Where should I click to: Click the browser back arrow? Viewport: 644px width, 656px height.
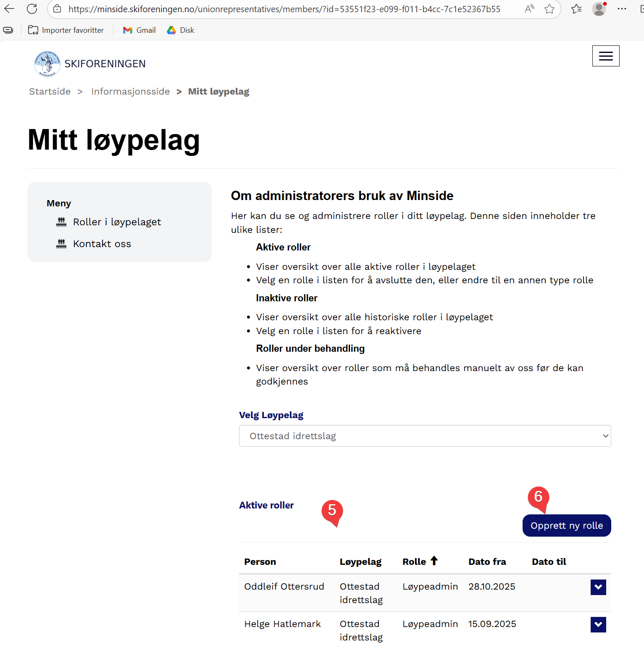(9, 9)
